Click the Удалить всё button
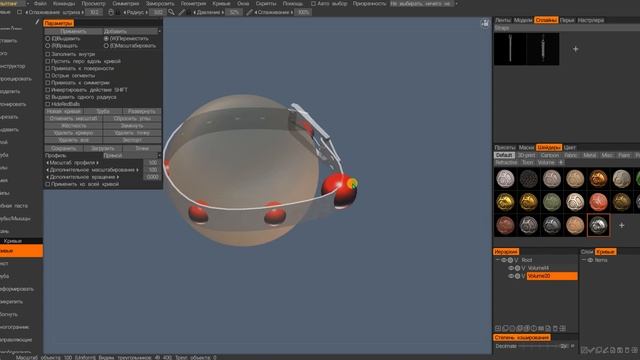 click(x=73, y=140)
